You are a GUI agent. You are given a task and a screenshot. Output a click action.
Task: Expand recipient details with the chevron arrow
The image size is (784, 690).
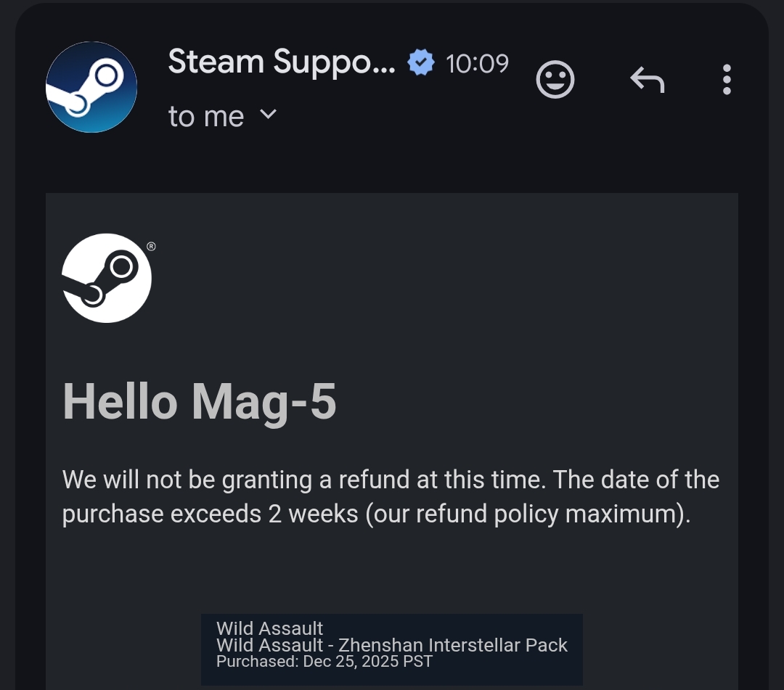pyautogui.click(x=269, y=115)
